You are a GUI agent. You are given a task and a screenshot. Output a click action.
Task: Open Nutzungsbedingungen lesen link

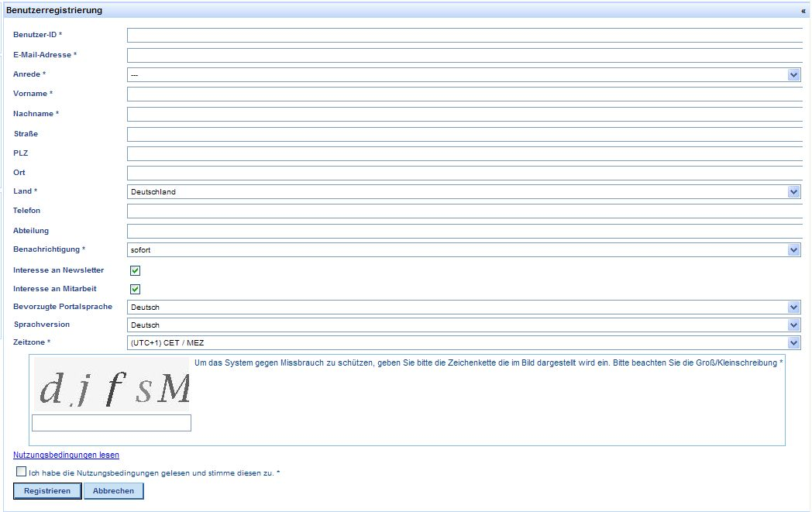pos(66,455)
